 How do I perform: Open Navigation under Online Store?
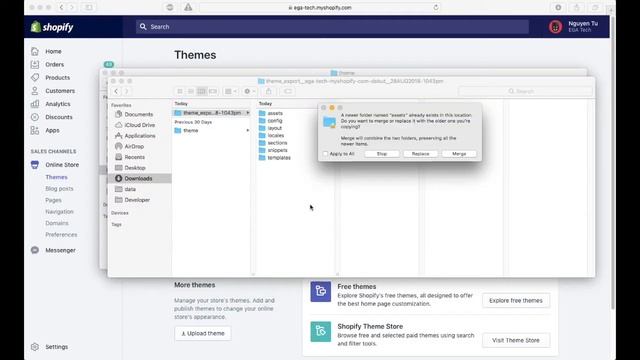59,211
